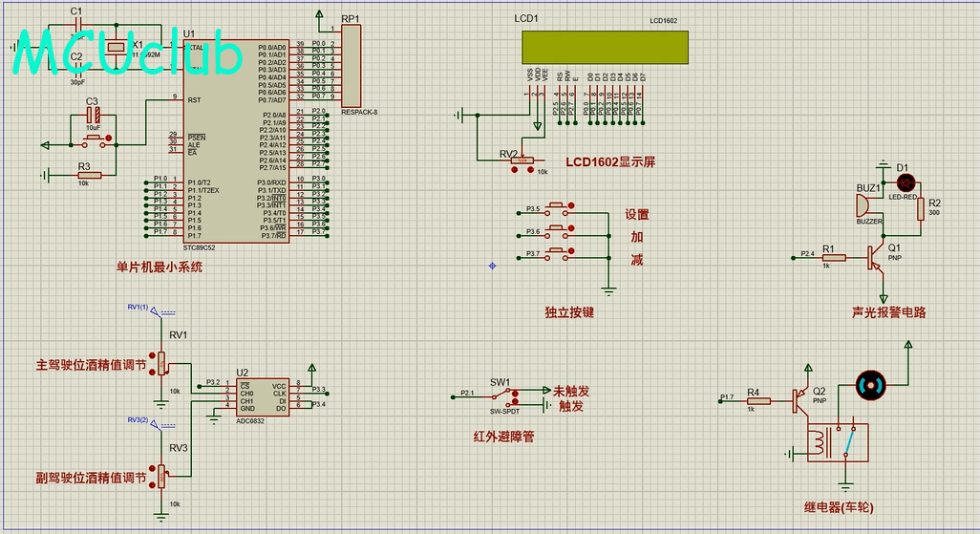Image resolution: width=980 pixels, height=534 pixels.
Task: Select the RP1 RESPACK-8 resistor pack
Action: pyautogui.click(x=351, y=66)
